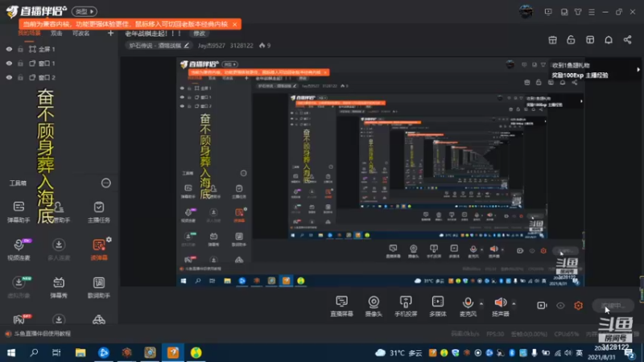Click the unlock icon in top-right toolbar
644x362 pixels.
point(571,39)
